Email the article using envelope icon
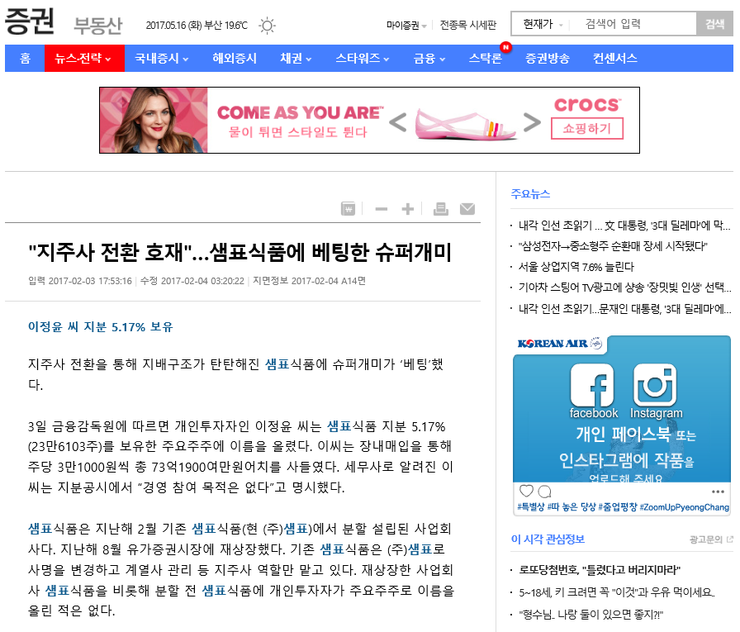 pos(467,209)
